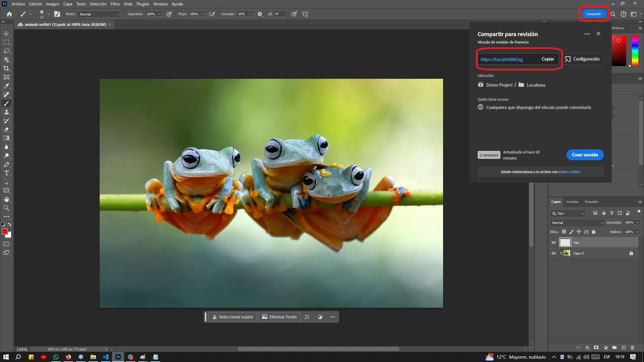644x362 pixels.
Task: Open layer filter Tipo dropdown
Action: pyautogui.click(x=568, y=214)
